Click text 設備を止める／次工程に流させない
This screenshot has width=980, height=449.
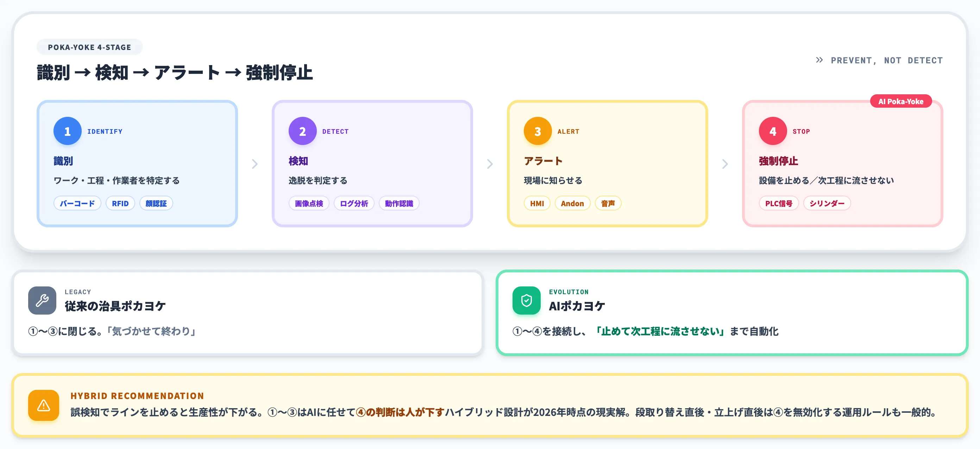826,181
